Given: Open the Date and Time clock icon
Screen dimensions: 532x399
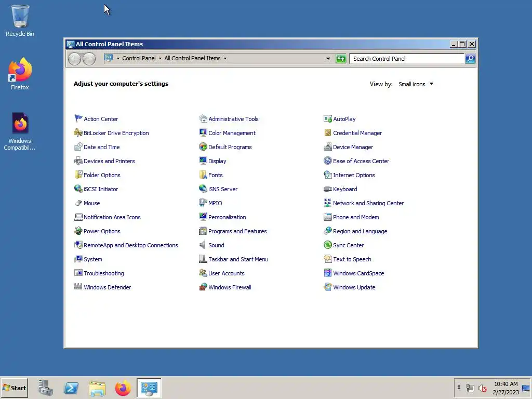Looking at the screenshot, I should coord(78,147).
